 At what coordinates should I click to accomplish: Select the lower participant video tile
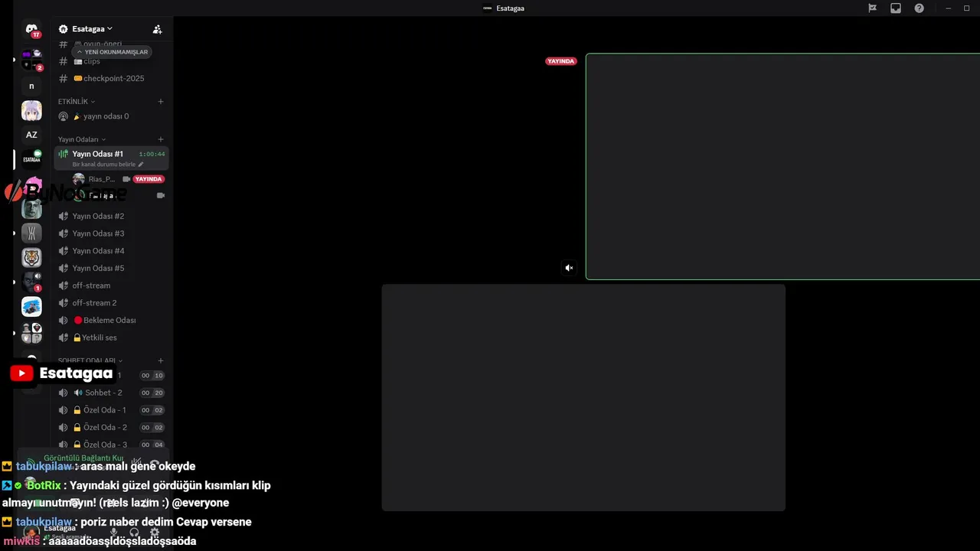[583, 397]
